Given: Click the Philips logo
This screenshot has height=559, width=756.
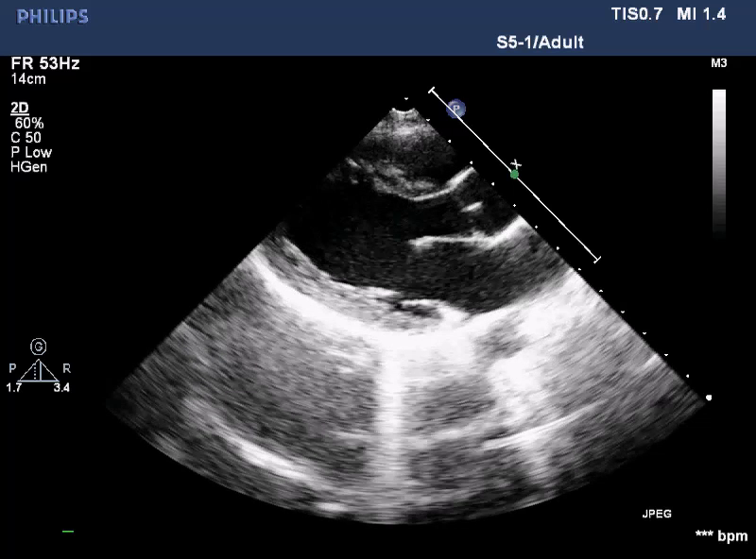Looking at the screenshot, I should tap(53, 16).
